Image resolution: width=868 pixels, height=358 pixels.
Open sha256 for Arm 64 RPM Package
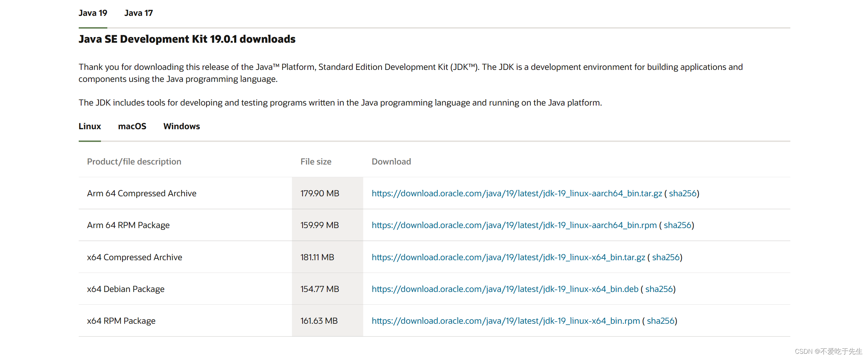[x=677, y=225]
